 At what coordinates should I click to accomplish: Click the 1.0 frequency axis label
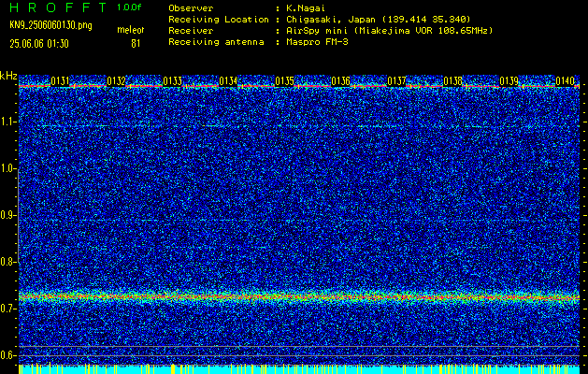point(8,168)
